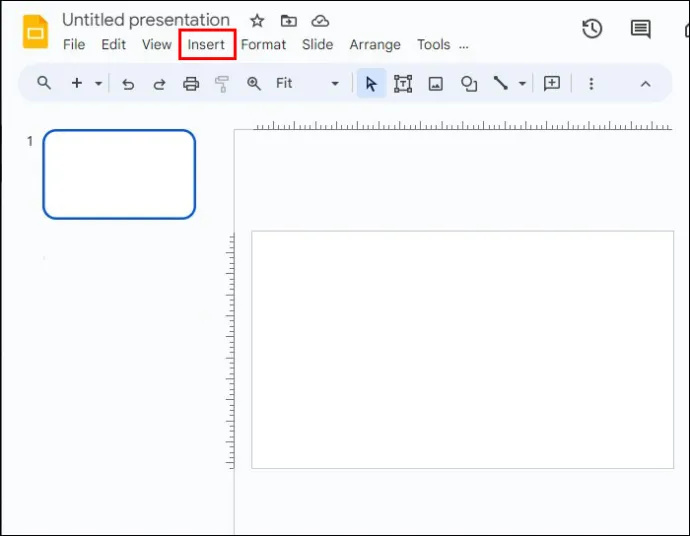Select the line tool
690x536 pixels.
tap(500, 83)
